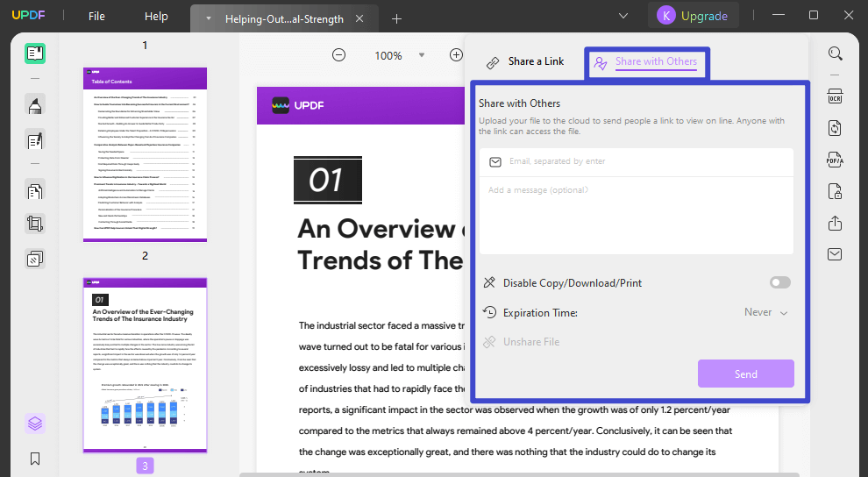Open the tab list dropdown arrow left of tab title
This screenshot has width=868, height=477.
[209, 18]
